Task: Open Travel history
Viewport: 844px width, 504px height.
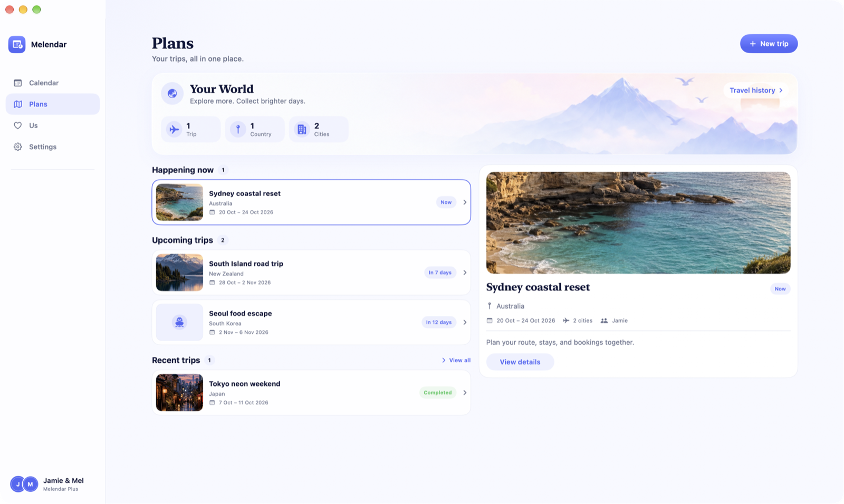Action: [x=756, y=91]
